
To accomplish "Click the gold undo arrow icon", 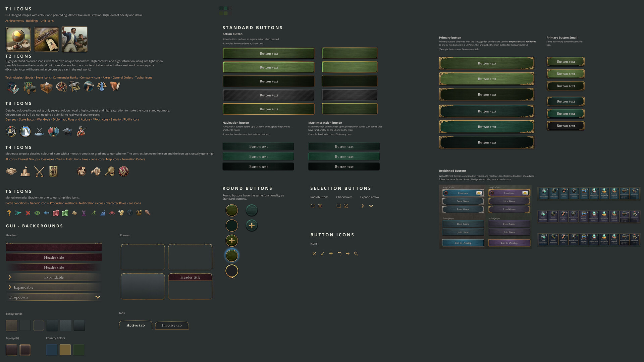I will [339, 254].
